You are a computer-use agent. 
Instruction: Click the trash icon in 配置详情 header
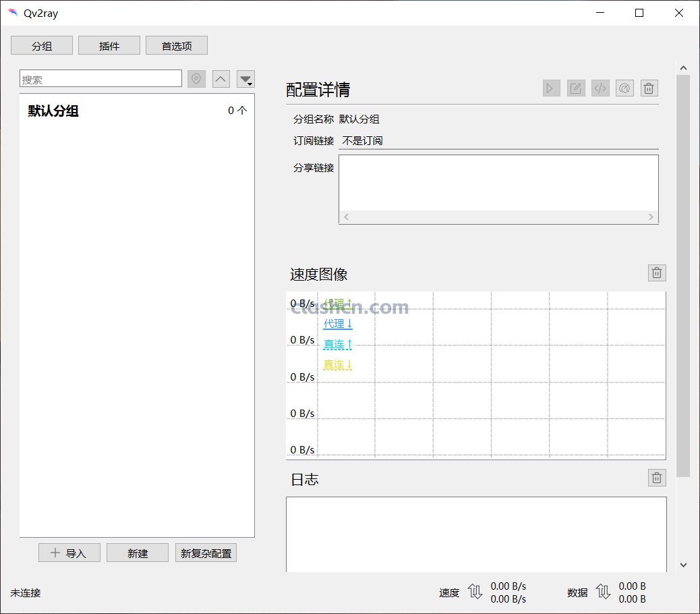[649, 88]
